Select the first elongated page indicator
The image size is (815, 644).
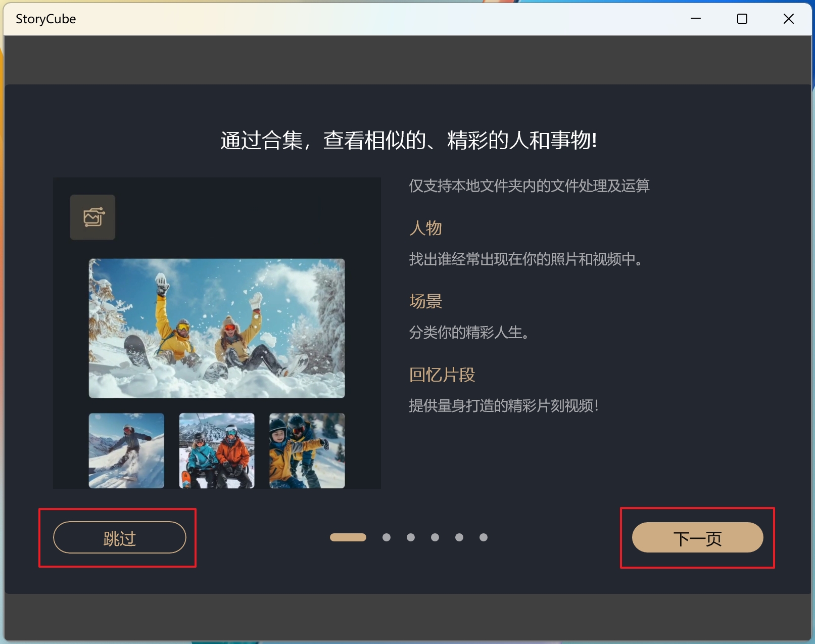click(348, 537)
